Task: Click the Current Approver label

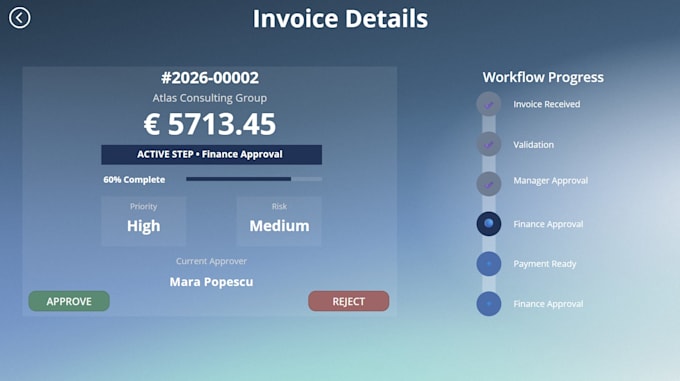Action: (211, 261)
